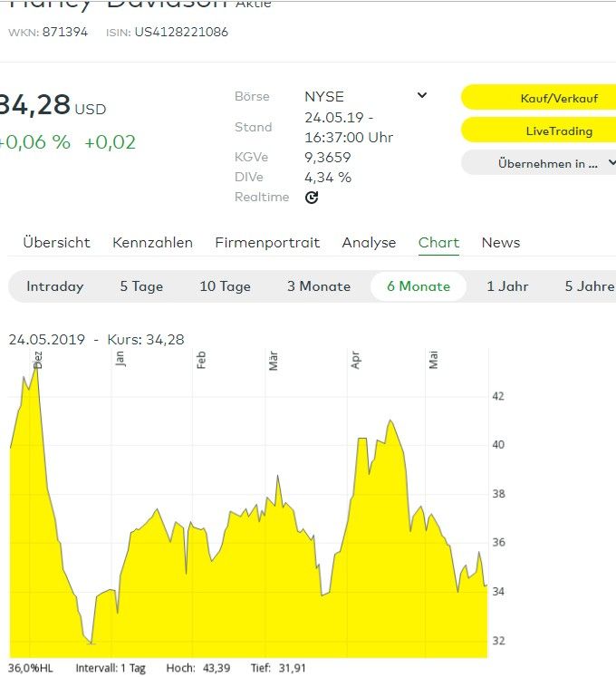Click the 32 axis label
This screenshot has width=616, height=677.
(498, 641)
